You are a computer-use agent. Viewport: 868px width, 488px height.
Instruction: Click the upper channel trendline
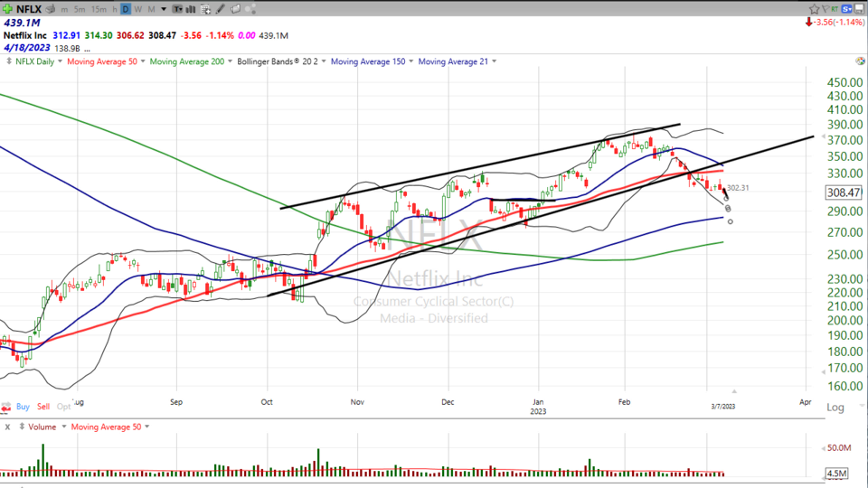pyautogui.click(x=480, y=166)
